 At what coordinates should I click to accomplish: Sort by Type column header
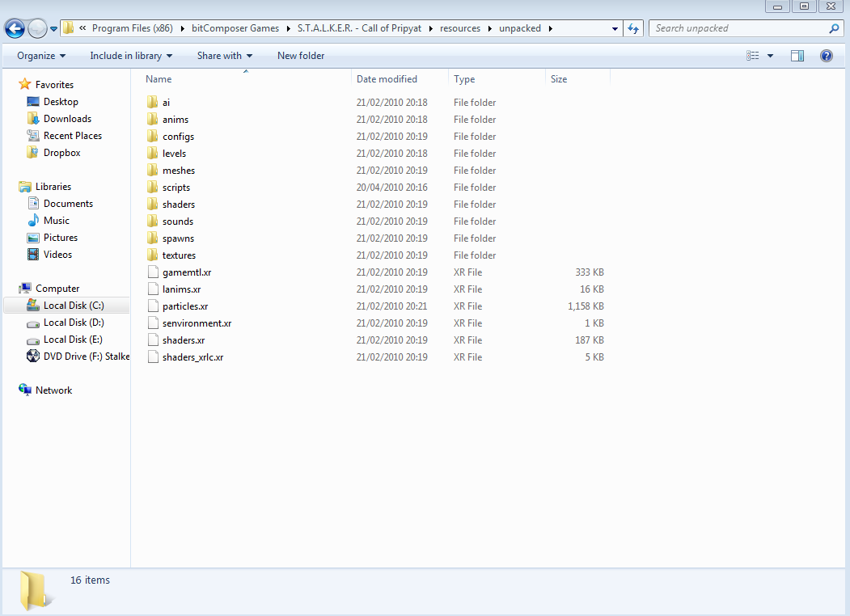464,79
